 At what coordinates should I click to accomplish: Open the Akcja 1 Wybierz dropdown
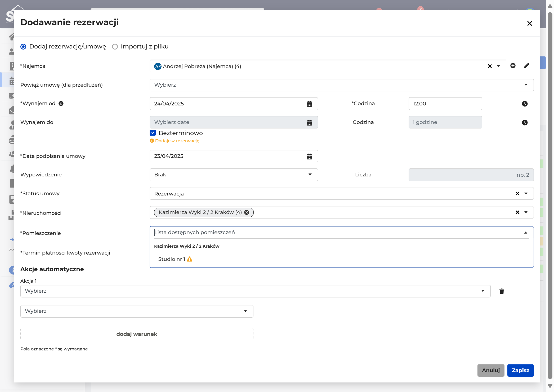tap(255, 291)
